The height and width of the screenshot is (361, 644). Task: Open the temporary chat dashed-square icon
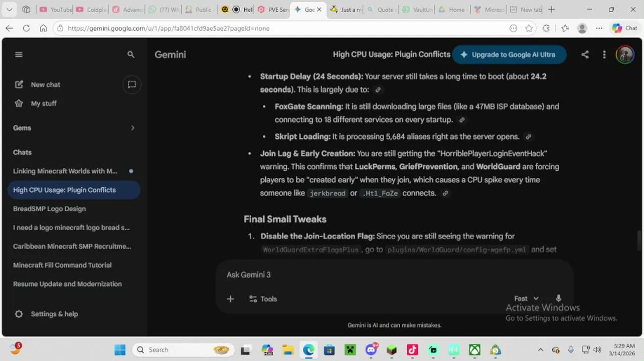(x=132, y=84)
